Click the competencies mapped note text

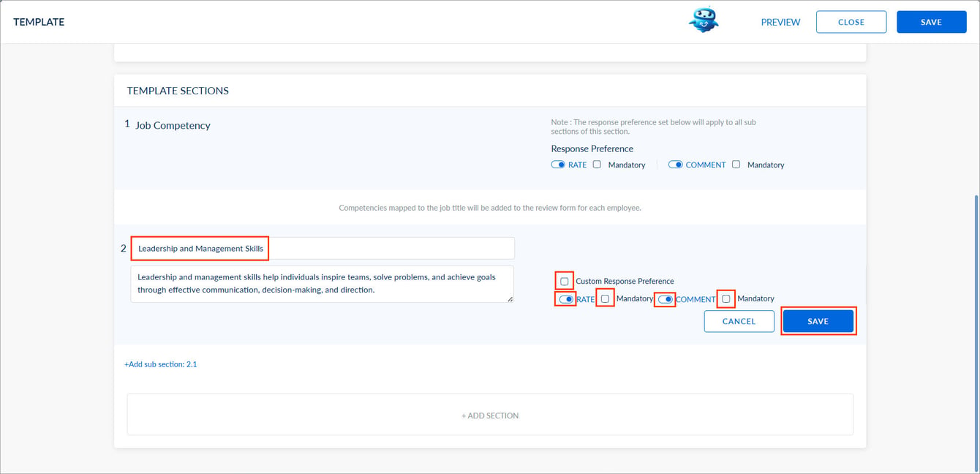pos(490,208)
